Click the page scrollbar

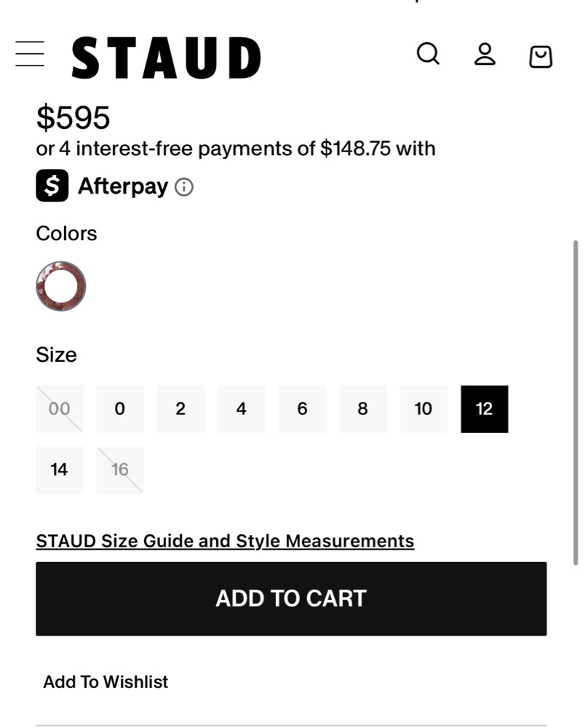click(x=576, y=400)
